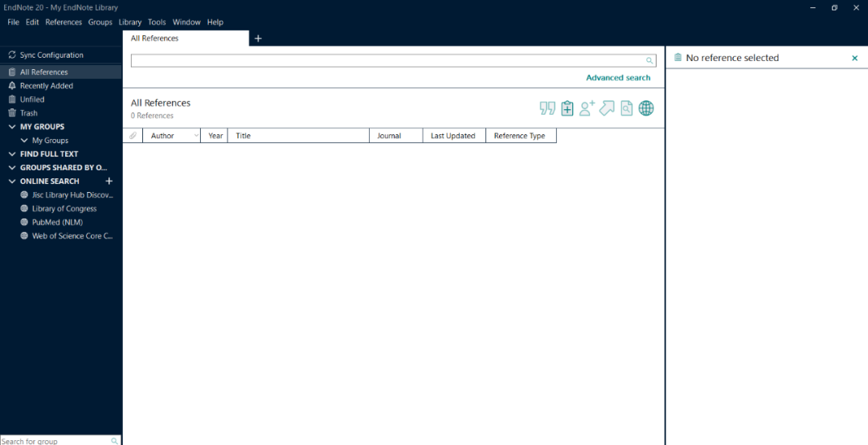
Task: Click the Sync Configuration icon
Action: (x=12, y=55)
